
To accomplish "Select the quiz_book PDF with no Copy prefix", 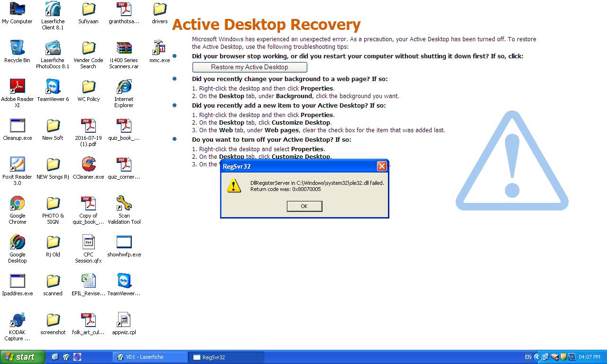I will tap(124, 130).
